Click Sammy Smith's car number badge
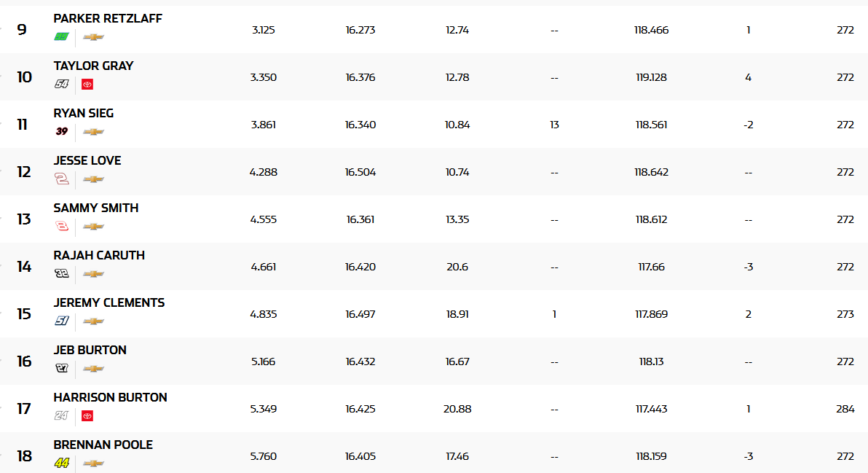 click(62, 227)
